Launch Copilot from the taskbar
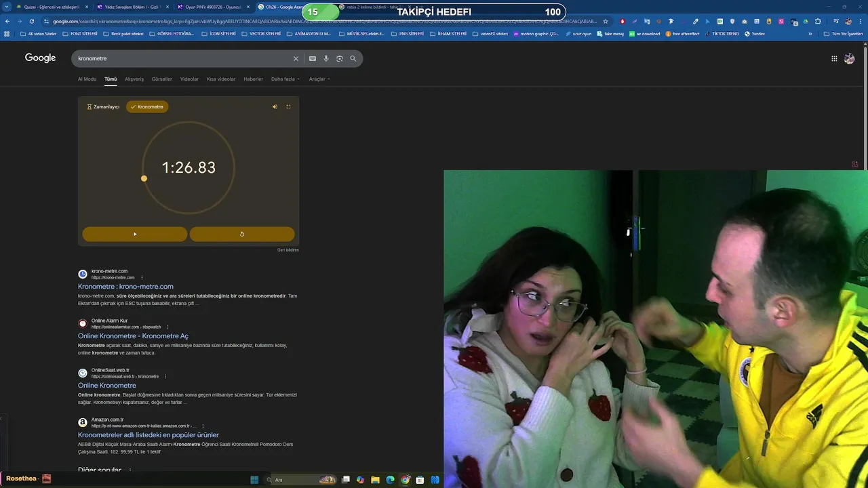 point(360,480)
